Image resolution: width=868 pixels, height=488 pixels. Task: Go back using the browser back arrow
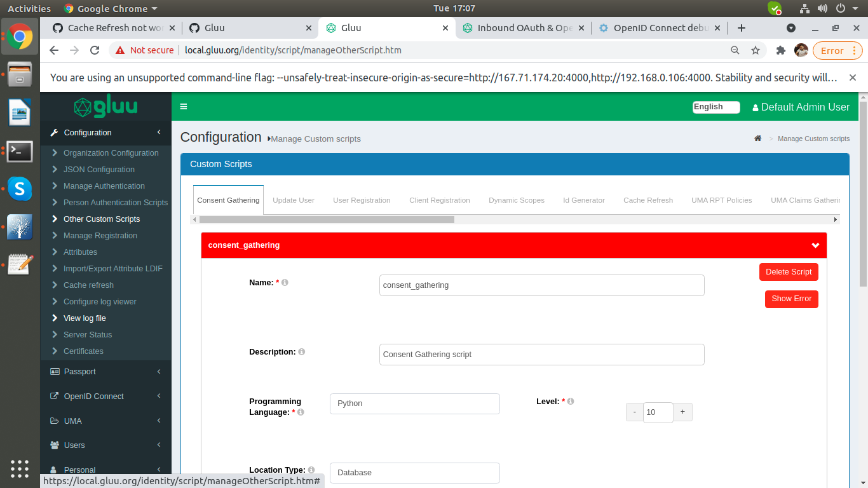54,50
